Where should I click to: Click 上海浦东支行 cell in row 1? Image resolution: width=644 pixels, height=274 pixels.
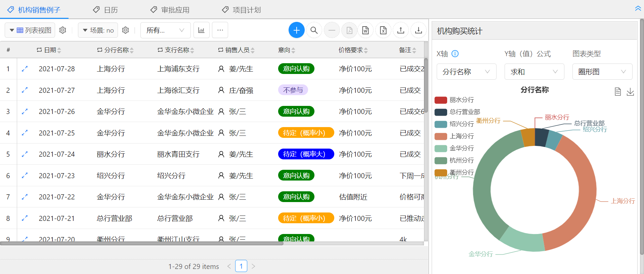[178, 69]
